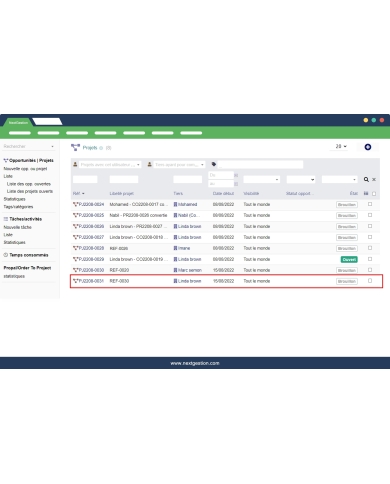Open Liste des projets ouverts
The image size is (390, 484).
(x=30, y=191)
